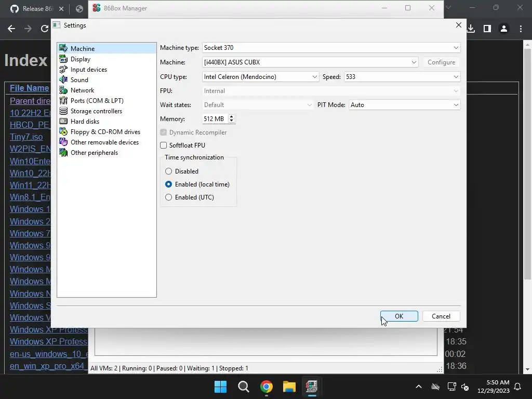Click the Windows Start icon on taskbar
532x399 pixels.
[220, 387]
